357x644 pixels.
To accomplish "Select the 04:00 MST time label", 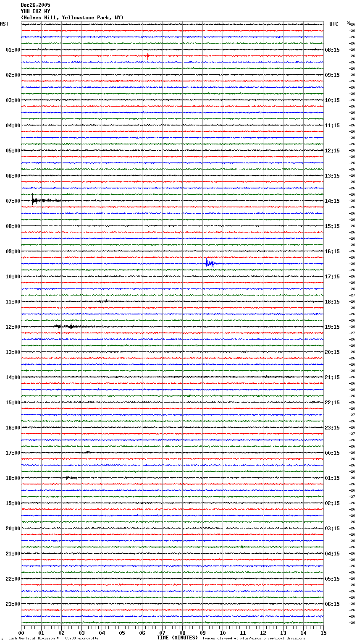I will (x=13, y=126).
